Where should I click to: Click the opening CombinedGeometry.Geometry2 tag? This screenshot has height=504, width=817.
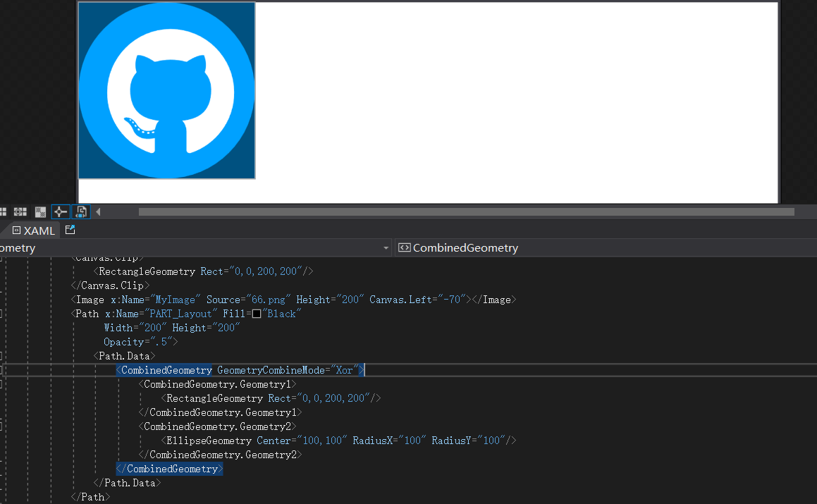217,426
